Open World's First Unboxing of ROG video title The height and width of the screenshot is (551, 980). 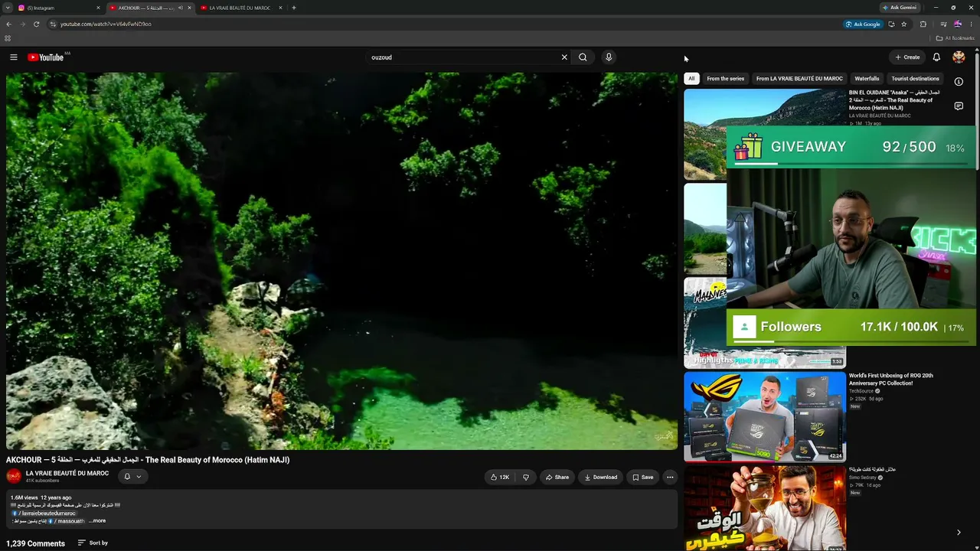coord(891,380)
